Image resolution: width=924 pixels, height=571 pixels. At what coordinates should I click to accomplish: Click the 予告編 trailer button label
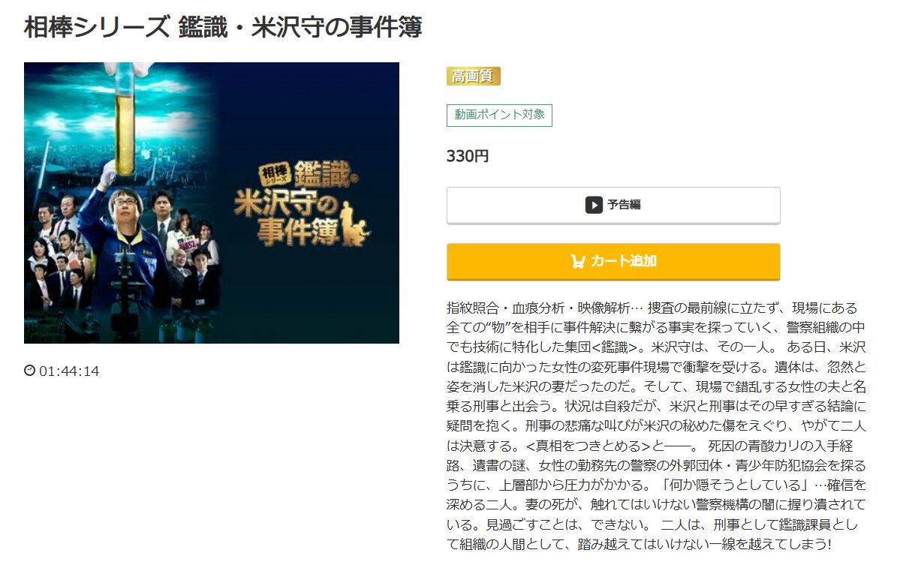click(x=624, y=205)
